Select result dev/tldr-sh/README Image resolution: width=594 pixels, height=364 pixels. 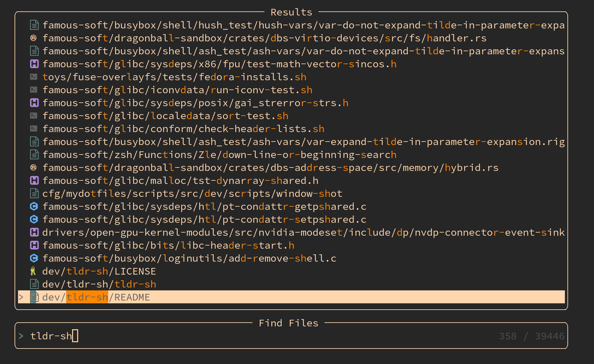pyautogui.click(x=291, y=297)
